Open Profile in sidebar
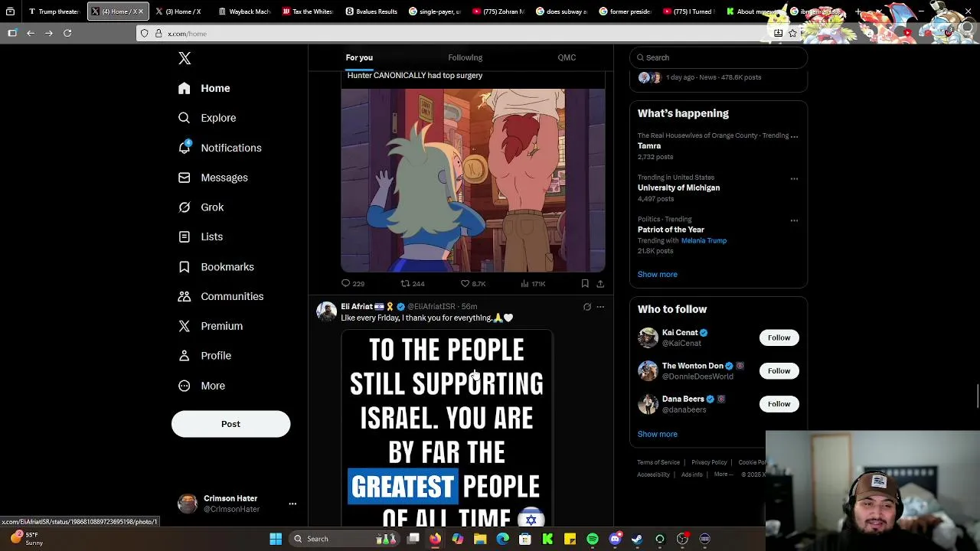 (204, 356)
